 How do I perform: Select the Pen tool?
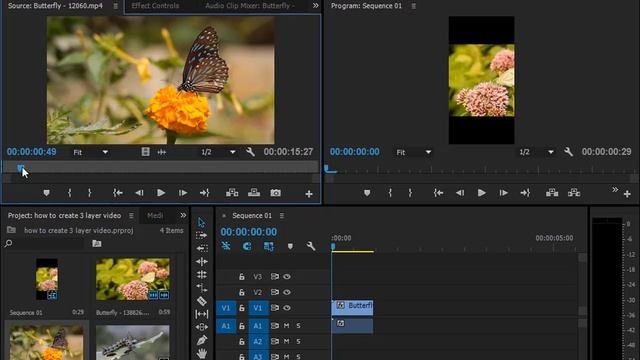click(x=202, y=340)
